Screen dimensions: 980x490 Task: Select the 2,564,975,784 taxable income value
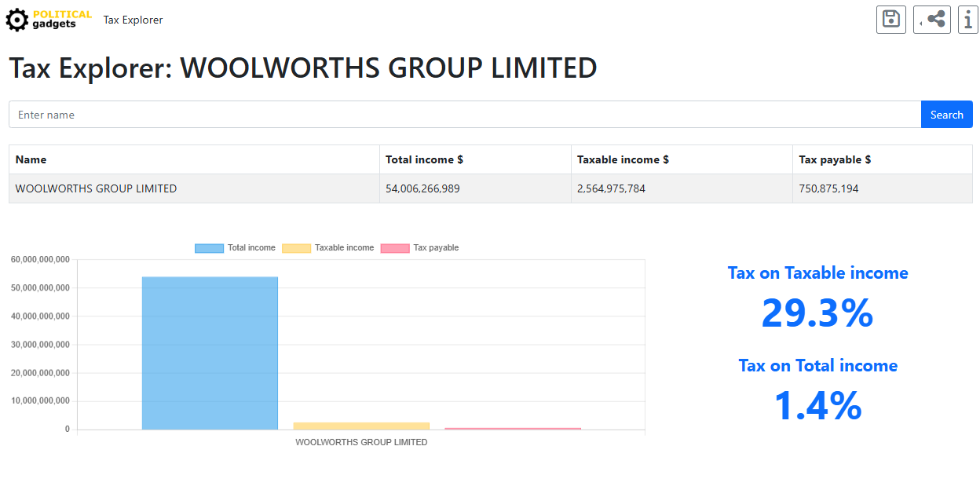(611, 188)
